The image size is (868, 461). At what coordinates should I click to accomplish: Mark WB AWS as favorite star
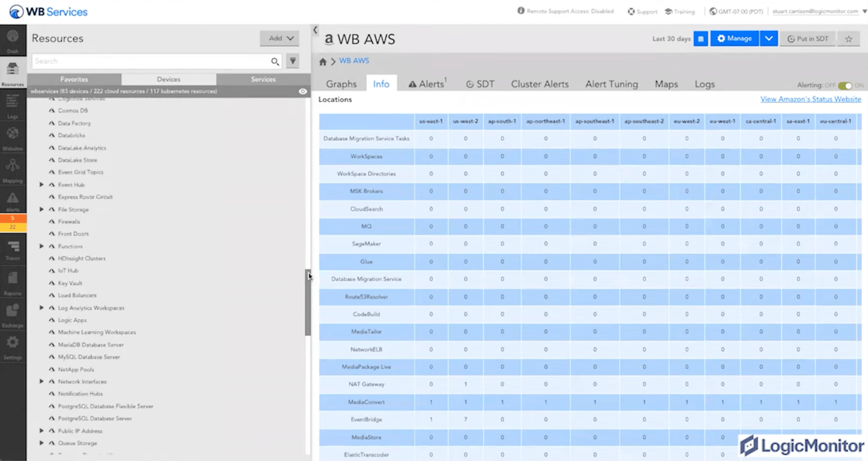click(x=849, y=39)
